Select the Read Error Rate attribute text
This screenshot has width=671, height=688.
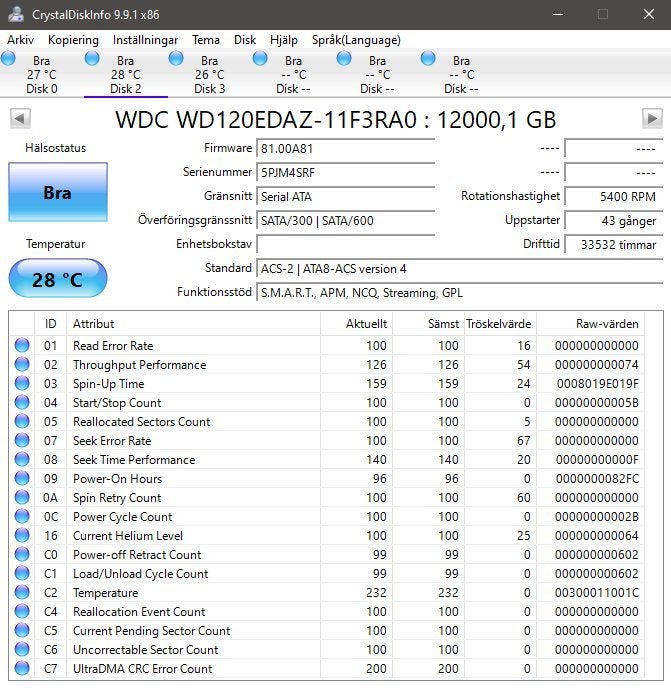point(113,346)
